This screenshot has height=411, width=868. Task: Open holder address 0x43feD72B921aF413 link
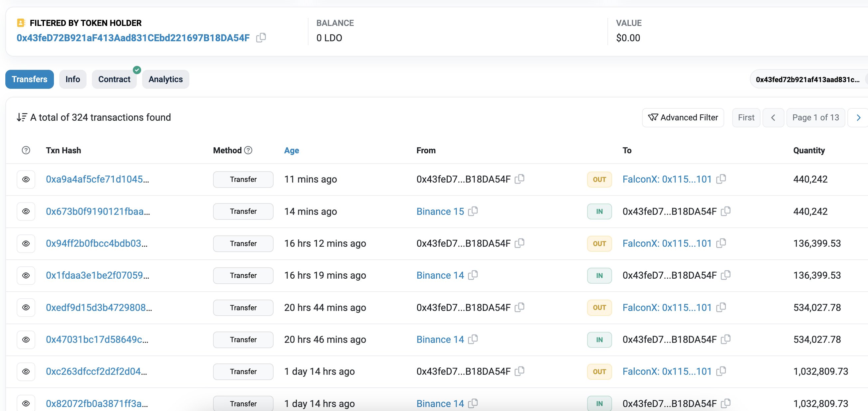tap(133, 38)
